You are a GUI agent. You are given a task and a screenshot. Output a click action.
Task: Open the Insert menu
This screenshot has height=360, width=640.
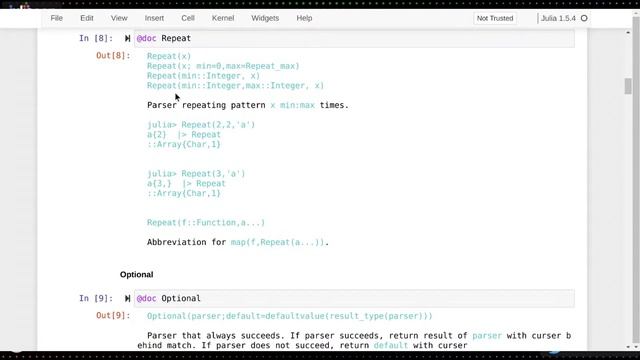[154, 18]
